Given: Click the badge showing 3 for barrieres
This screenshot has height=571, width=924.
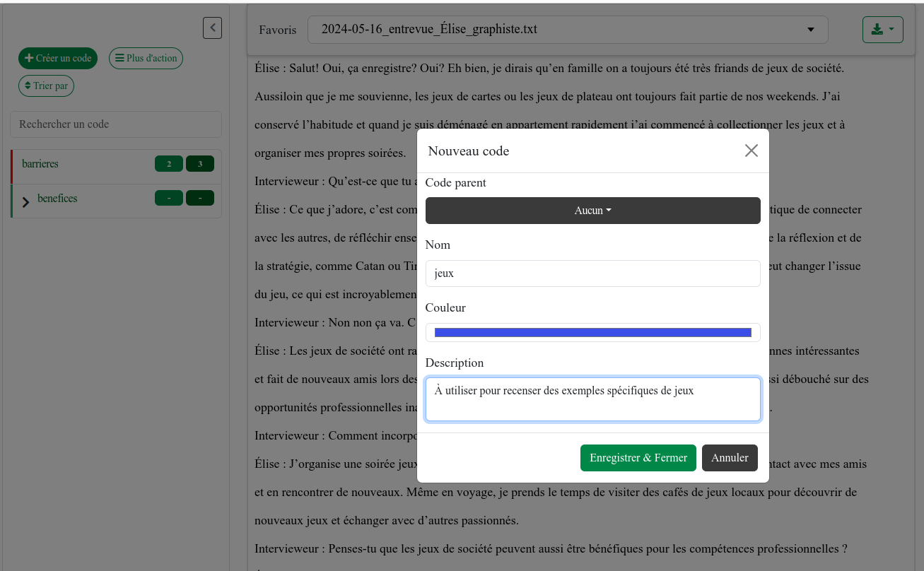Looking at the screenshot, I should (x=200, y=164).
